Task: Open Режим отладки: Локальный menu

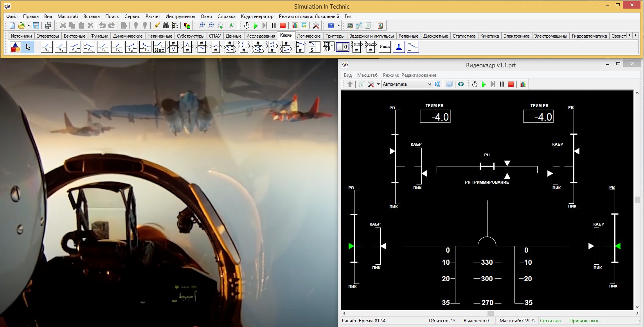Action: click(x=309, y=16)
